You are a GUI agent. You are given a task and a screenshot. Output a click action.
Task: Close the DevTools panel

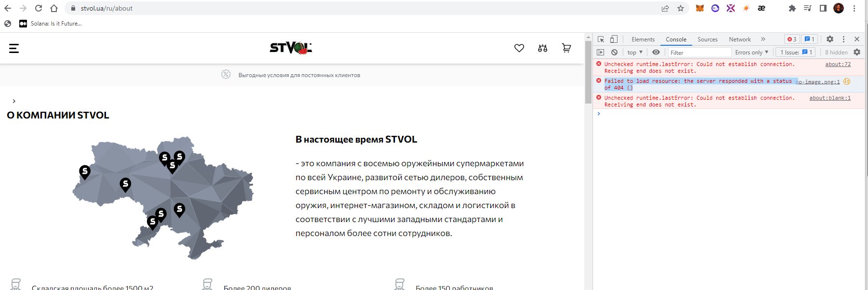[857, 39]
